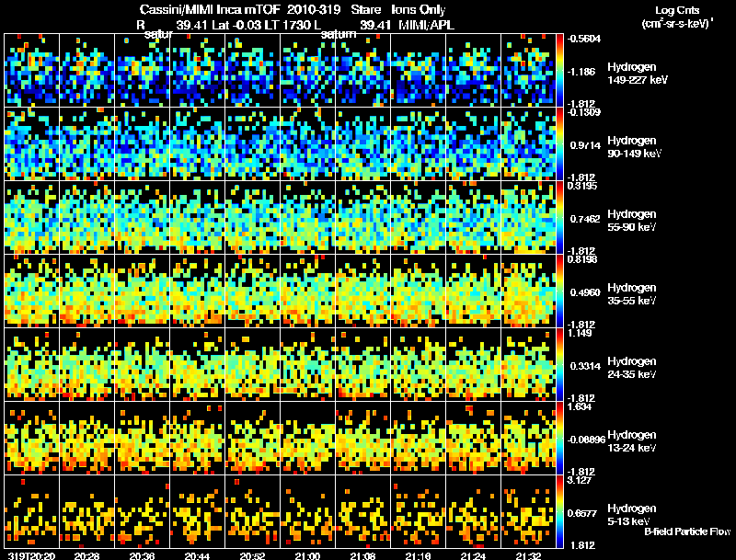Open the 35-55 keV image panel at 20:44

tap(197, 291)
